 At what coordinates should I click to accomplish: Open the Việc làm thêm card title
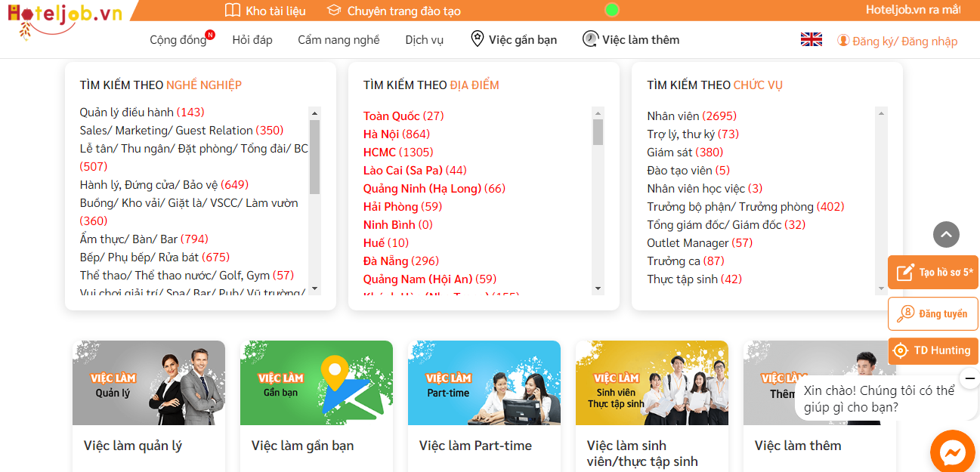[x=798, y=446]
